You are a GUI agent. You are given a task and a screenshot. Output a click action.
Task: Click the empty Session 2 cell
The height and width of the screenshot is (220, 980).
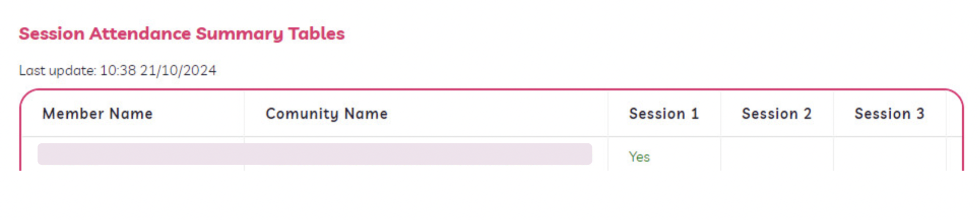click(777, 154)
